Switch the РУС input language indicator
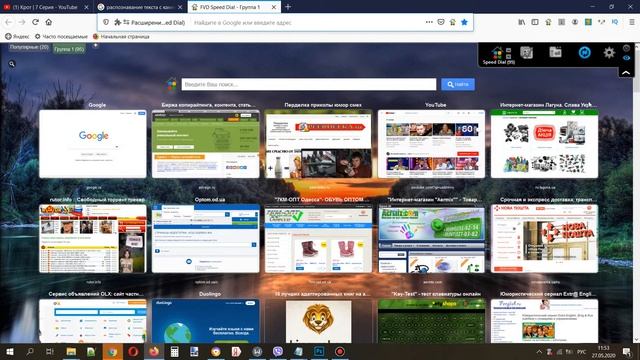Viewport: 640px width, 360px height. click(582, 352)
